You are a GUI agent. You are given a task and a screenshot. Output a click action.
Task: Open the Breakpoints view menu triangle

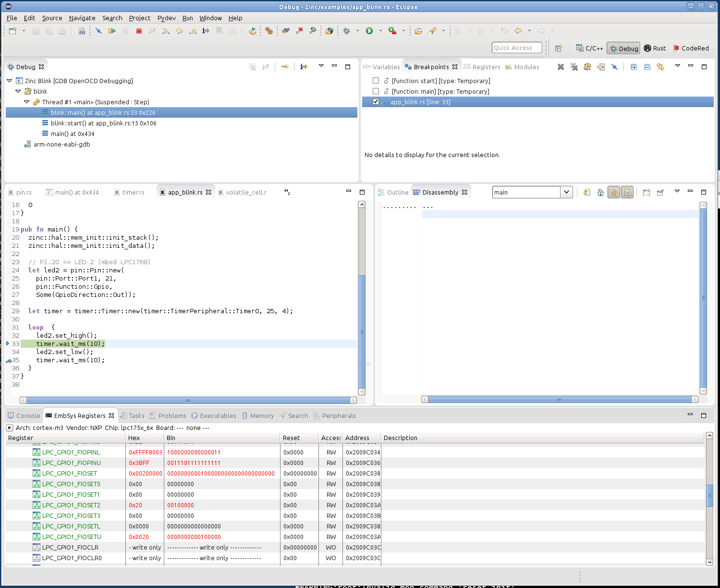click(x=677, y=66)
